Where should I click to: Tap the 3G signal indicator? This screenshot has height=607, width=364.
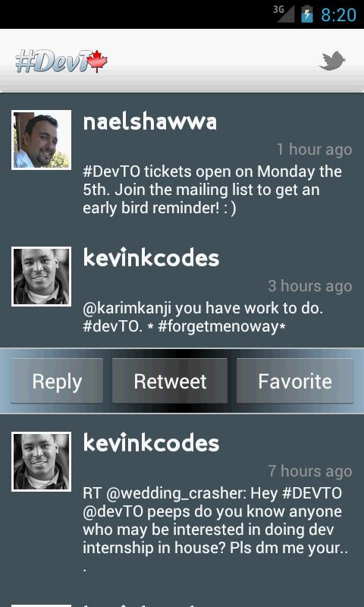click(284, 14)
